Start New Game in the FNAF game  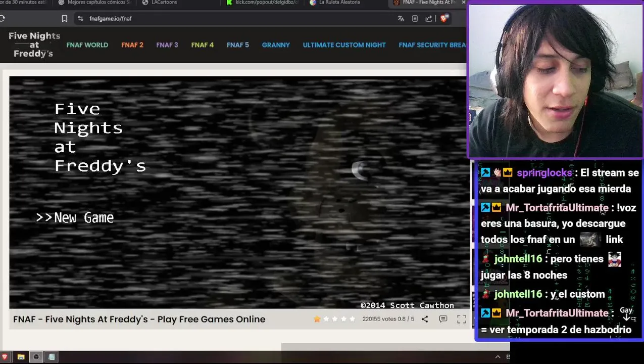click(x=84, y=218)
